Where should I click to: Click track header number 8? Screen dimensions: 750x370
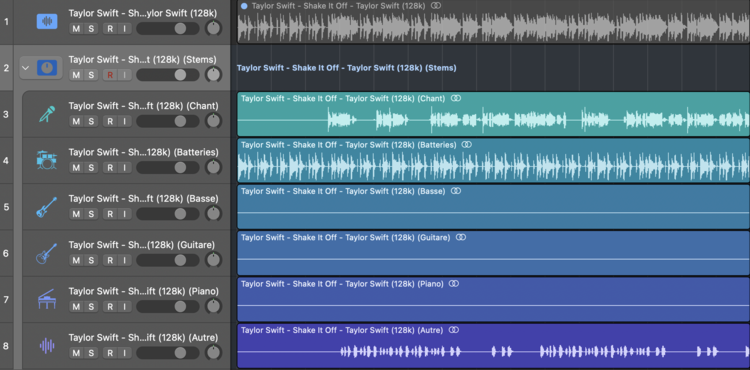pyautogui.click(x=6, y=346)
